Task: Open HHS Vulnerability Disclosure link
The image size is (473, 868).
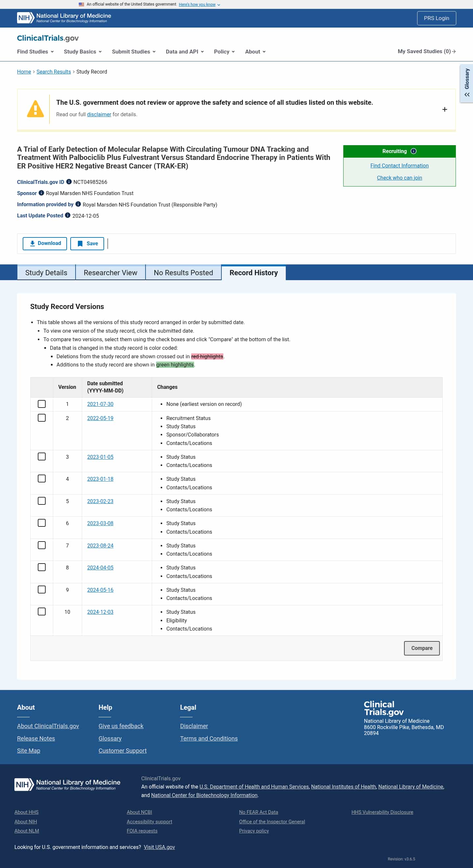Action: [382, 812]
